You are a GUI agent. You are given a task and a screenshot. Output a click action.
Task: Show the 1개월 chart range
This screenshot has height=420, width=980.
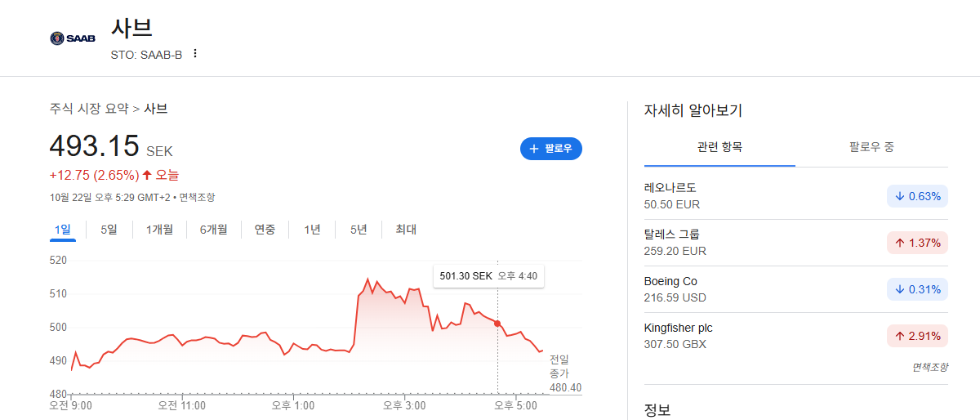pyautogui.click(x=159, y=230)
